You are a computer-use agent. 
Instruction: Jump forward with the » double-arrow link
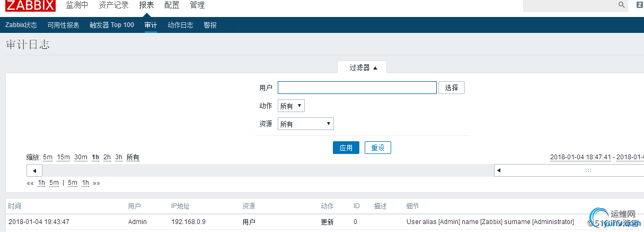(x=96, y=183)
